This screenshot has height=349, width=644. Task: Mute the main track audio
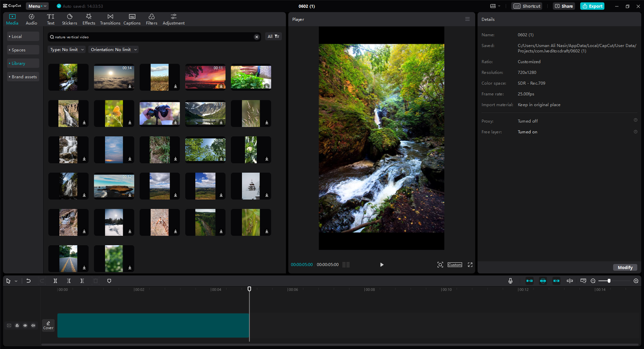point(33,326)
